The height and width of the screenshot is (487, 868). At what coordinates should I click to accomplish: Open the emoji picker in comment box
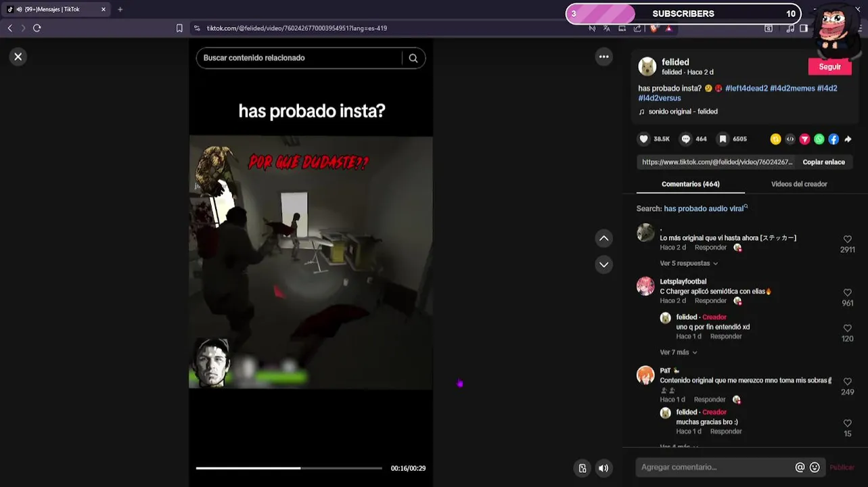click(815, 467)
